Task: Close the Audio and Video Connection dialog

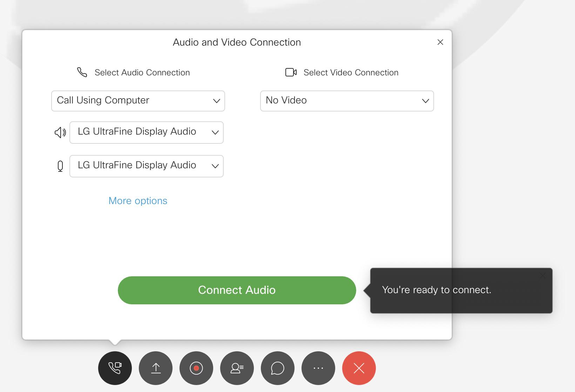Action: pyautogui.click(x=440, y=42)
